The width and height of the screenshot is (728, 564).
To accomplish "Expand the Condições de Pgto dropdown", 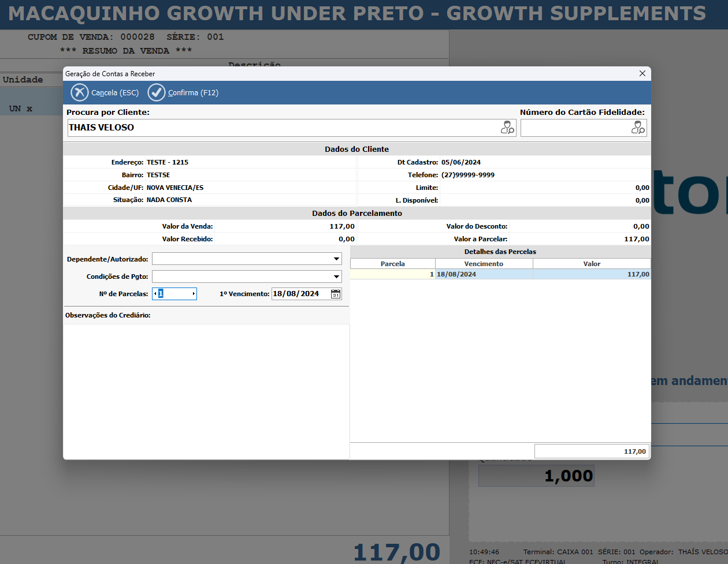I will click(336, 277).
